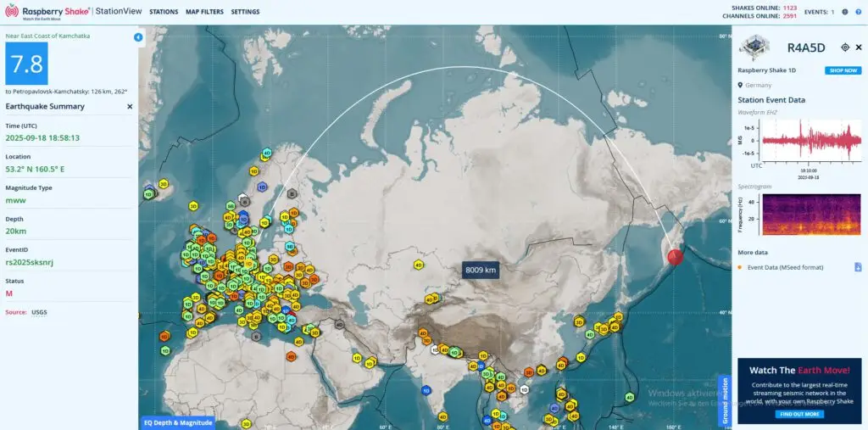
Task: Click the 7.8 magnitude blue box
Action: tap(26, 64)
